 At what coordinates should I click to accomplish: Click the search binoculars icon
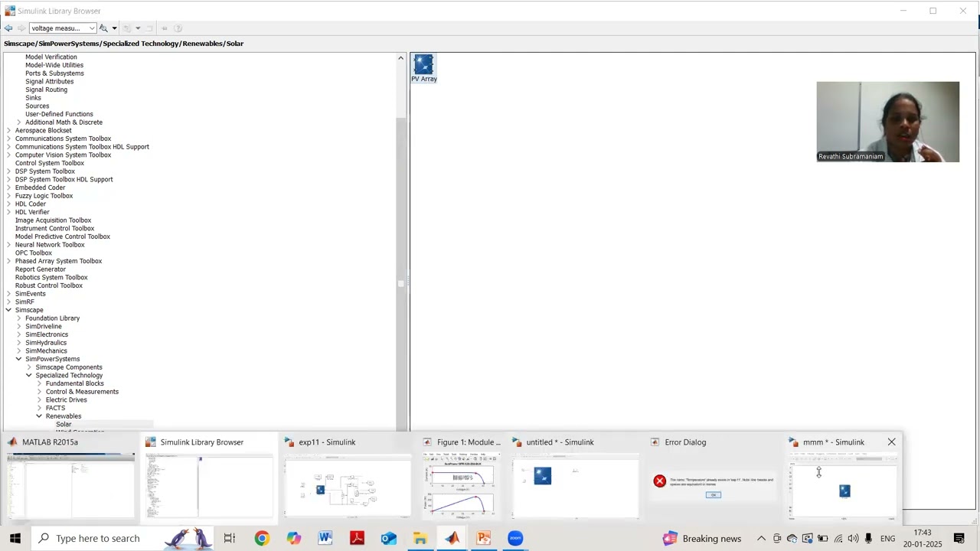pos(103,28)
